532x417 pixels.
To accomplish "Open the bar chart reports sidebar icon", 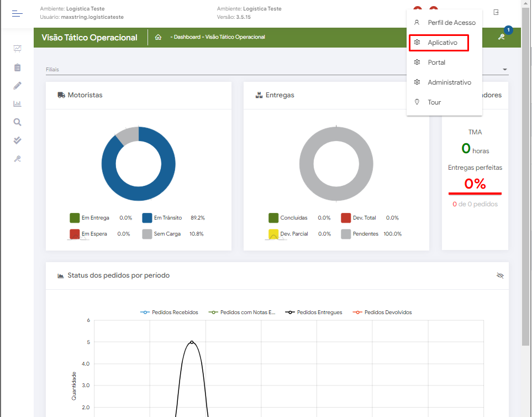I will tap(18, 103).
